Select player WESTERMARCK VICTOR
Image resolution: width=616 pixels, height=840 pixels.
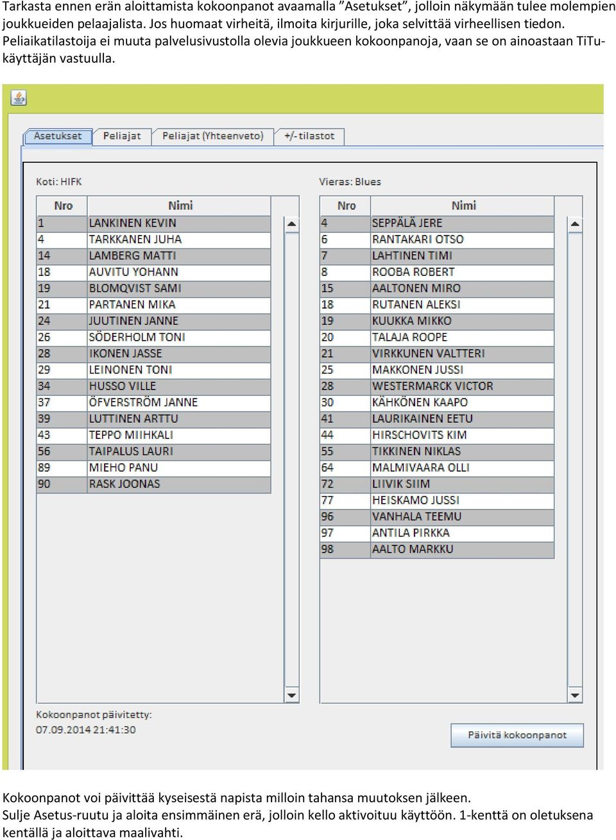437,386
